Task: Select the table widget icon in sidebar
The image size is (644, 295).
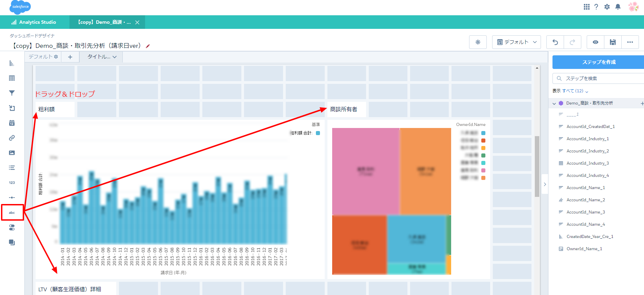Action: [x=12, y=78]
